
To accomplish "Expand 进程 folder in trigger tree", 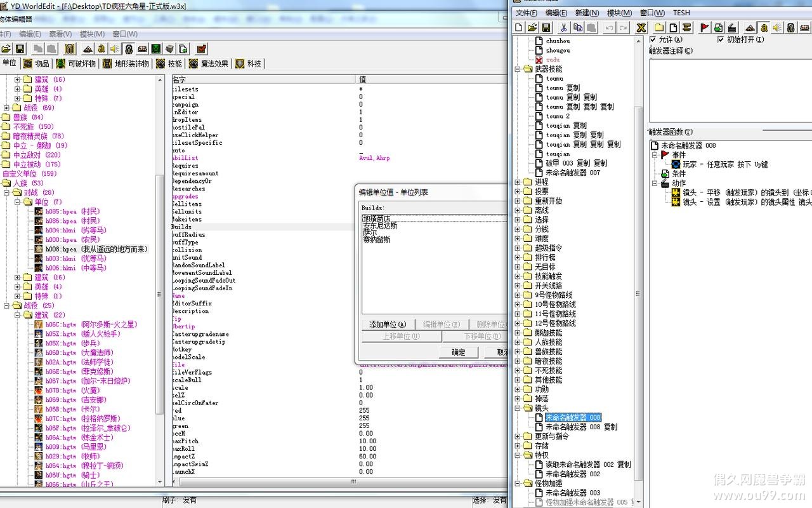I will coord(518,182).
